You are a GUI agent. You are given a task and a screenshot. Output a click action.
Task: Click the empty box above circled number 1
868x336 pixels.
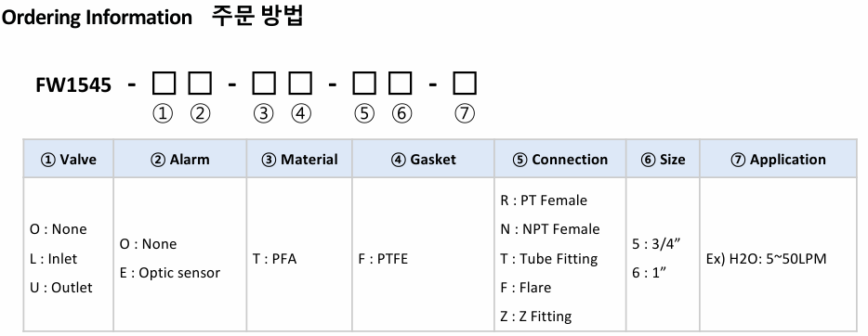pos(164,84)
